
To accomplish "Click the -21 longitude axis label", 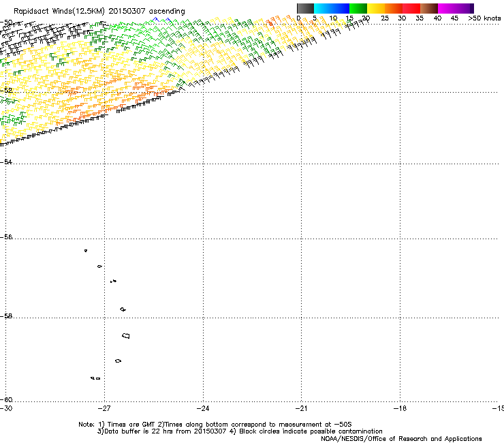I will click(x=301, y=408).
